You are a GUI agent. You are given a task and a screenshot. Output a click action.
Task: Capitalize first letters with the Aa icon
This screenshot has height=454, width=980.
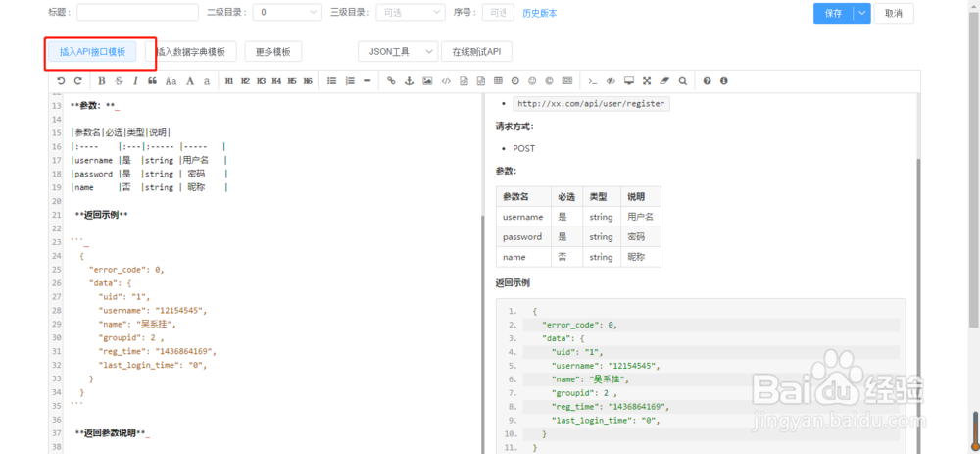pos(171,80)
